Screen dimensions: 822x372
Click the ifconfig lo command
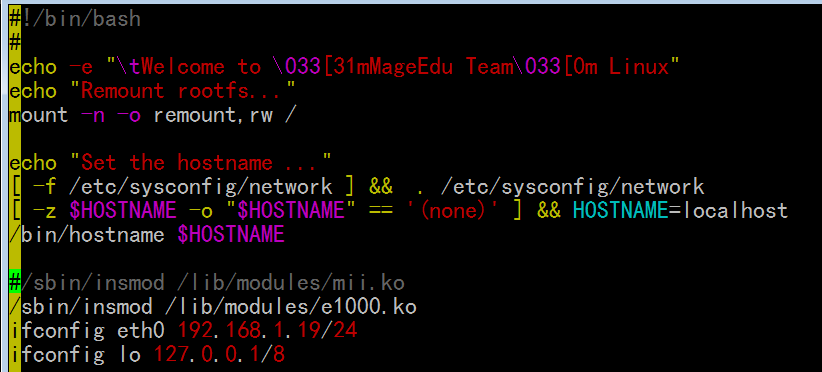[75, 355]
